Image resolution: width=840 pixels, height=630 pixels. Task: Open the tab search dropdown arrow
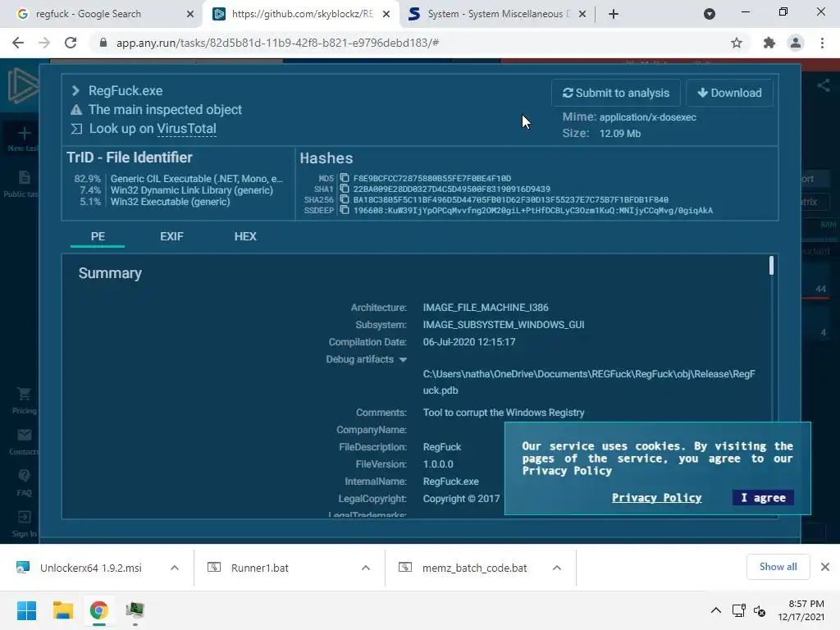tap(710, 14)
